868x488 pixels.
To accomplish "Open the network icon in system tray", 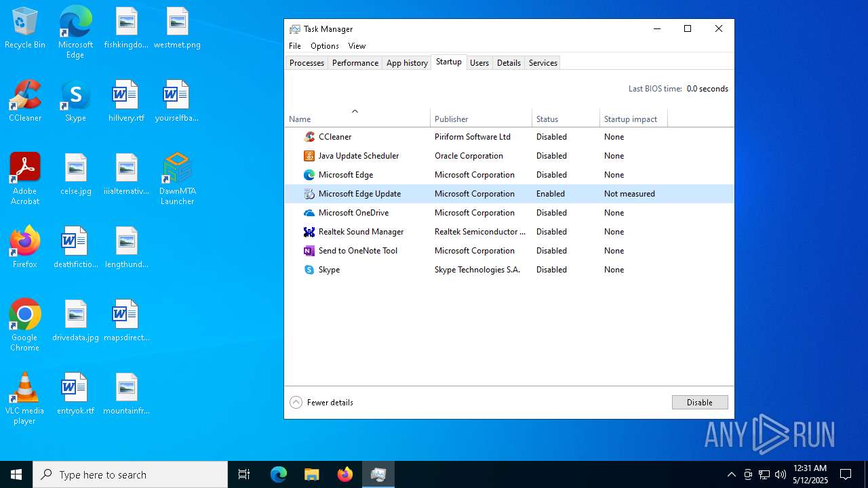I will tap(764, 474).
